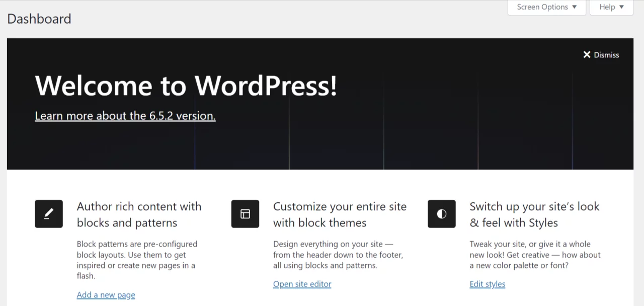Click the pencil edit icon beside Author rich content
Viewport: 644px width, 306px height.
[49, 214]
